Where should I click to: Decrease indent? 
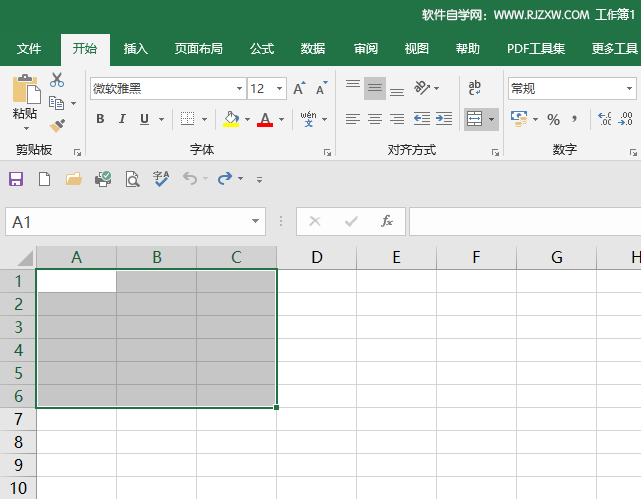(421, 119)
